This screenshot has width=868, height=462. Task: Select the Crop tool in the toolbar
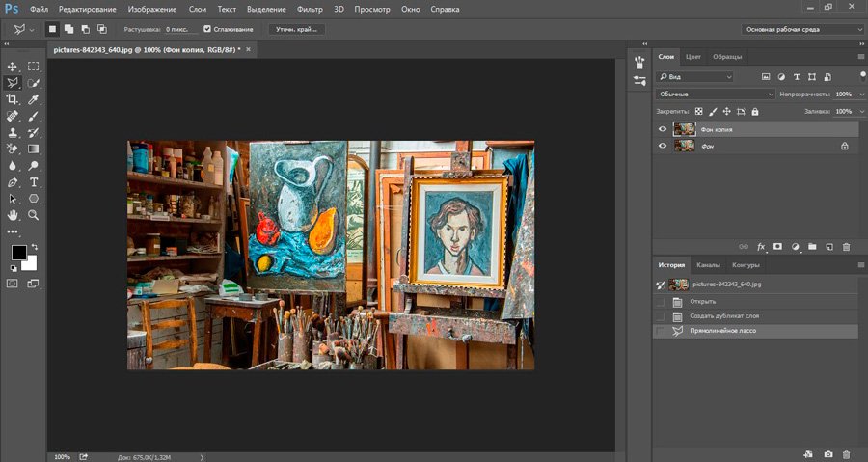tap(13, 99)
